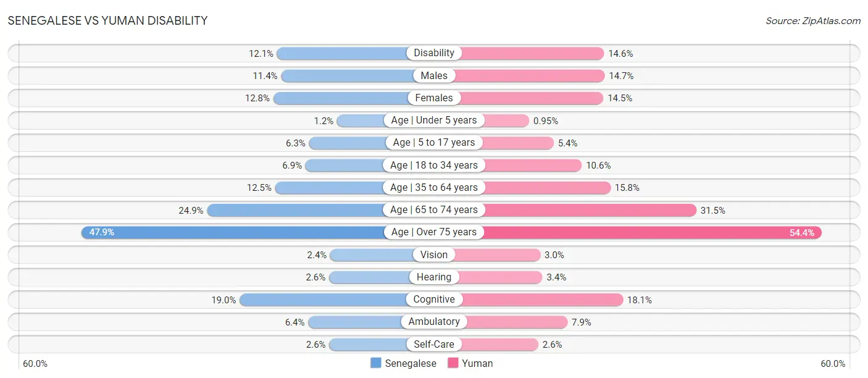Select the Hearing category label
Image resolution: width=868 pixels, height=378 pixels.
pos(434,277)
